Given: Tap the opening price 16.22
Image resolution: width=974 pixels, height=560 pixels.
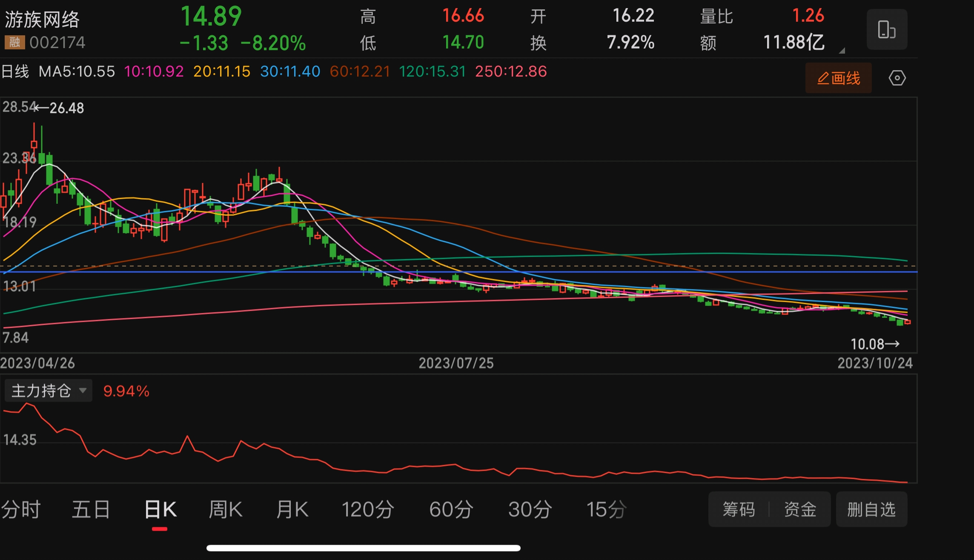Looking at the screenshot, I should [x=633, y=16].
